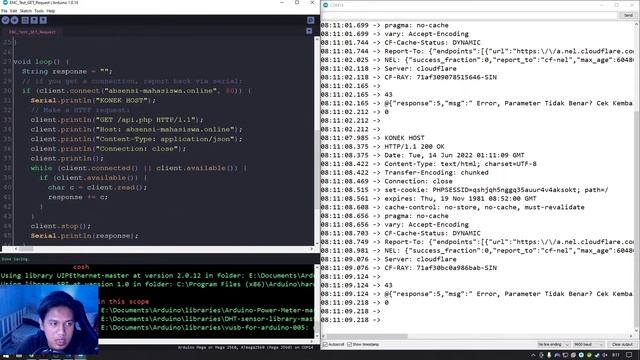The width and height of the screenshot is (640, 360).
Task: Open the 9600 baud rate dropdown
Action: tap(588, 344)
